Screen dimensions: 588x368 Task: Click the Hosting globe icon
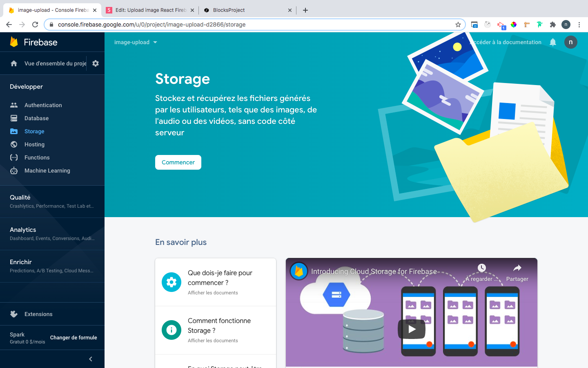pos(14,144)
